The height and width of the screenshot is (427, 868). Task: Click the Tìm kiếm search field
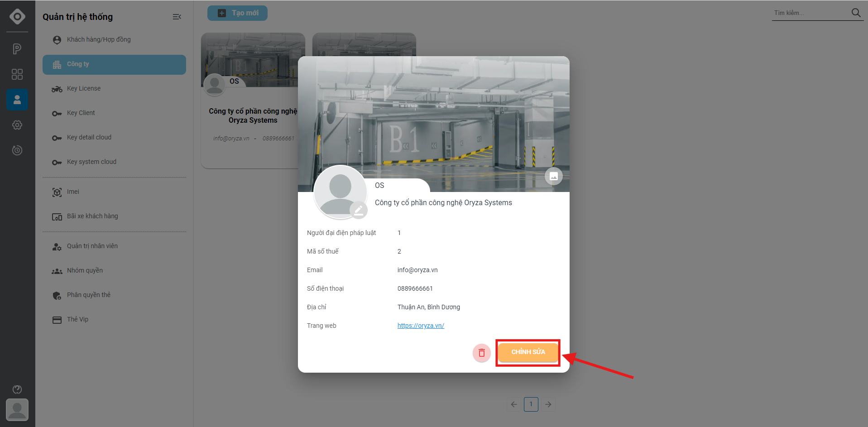pos(810,13)
